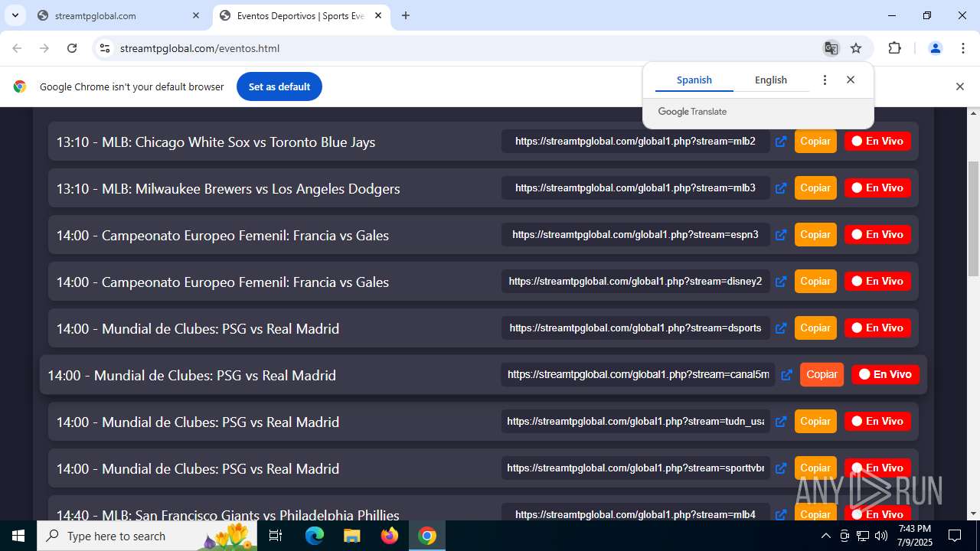The width and height of the screenshot is (980, 551).
Task: Open Task View on the taskbar
Action: (276, 536)
